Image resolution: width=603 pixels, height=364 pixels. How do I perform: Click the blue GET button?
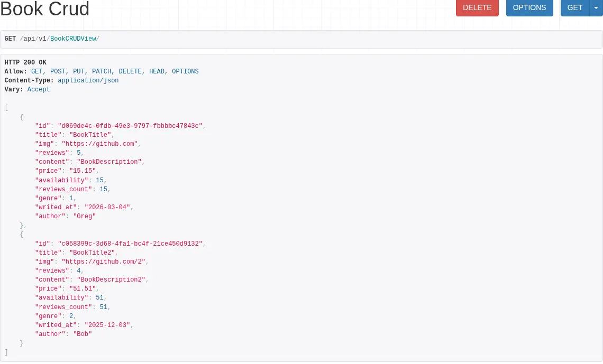(574, 8)
